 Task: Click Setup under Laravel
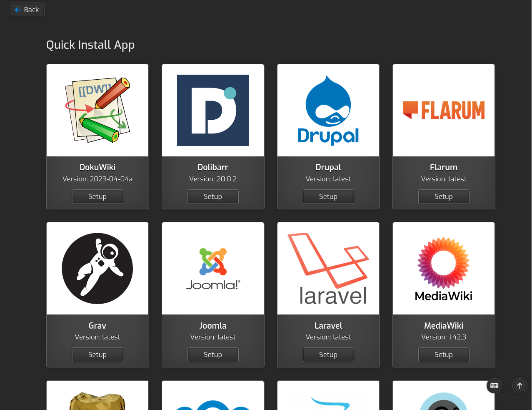click(328, 355)
